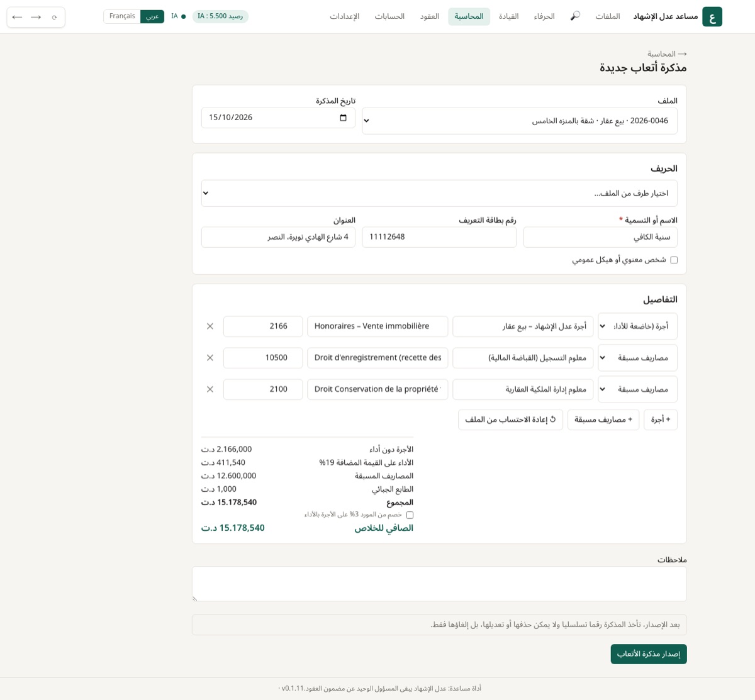Click the Honoraires – Vente immobilière field

(377, 326)
